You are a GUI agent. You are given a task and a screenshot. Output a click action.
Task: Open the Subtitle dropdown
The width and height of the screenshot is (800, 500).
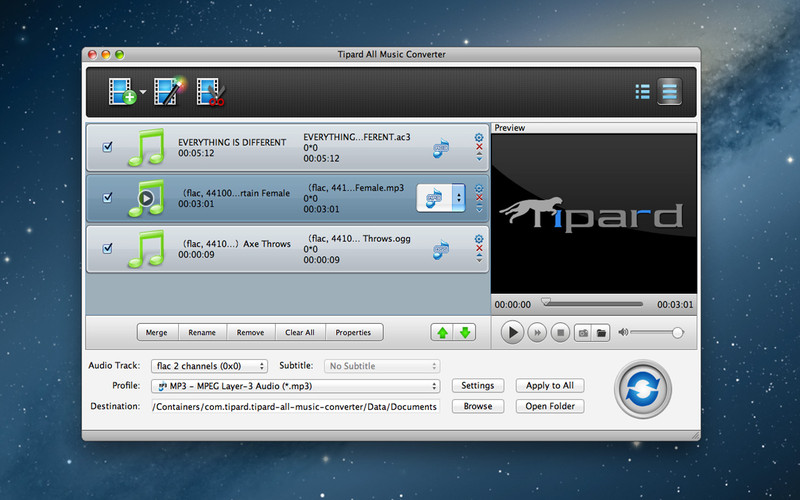382,366
